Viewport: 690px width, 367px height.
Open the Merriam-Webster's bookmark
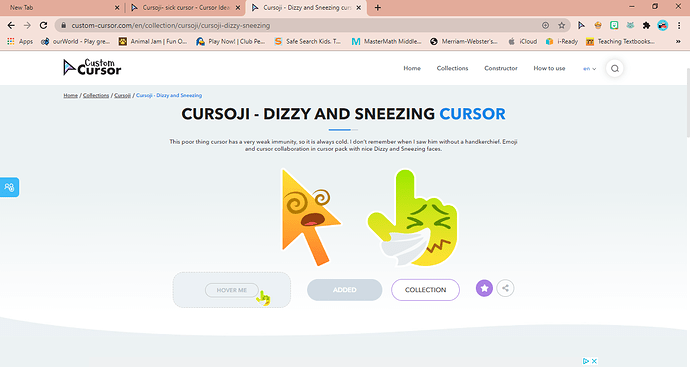click(464, 41)
